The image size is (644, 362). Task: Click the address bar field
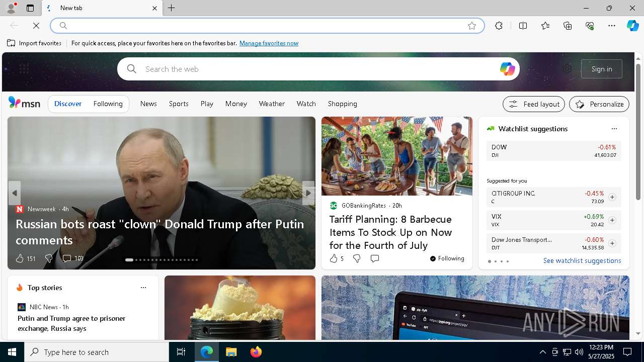click(x=267, y=26)
